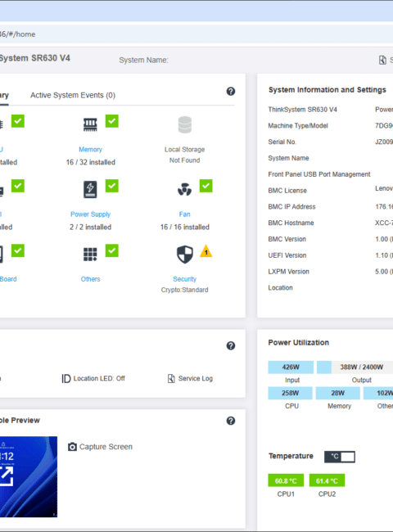Open the Power Supply link
The height and width of the screenshot is (532, 393).
pos(90,214)
